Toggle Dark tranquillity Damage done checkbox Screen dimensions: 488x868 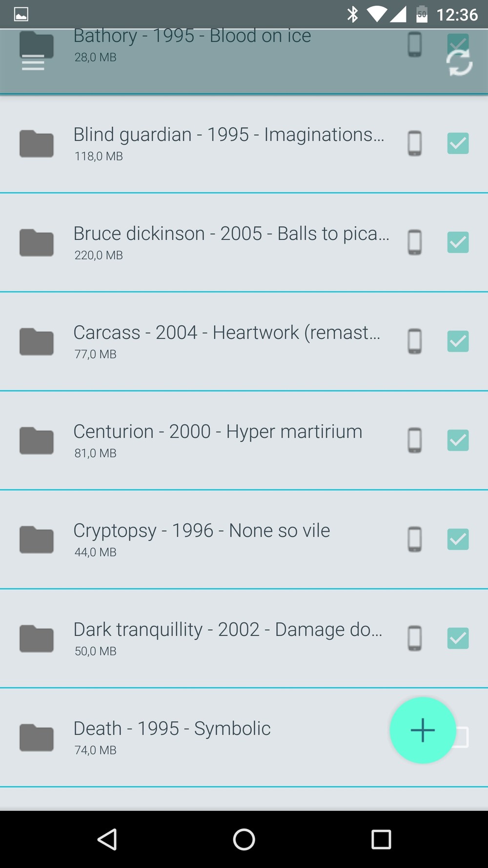click(458, 638)
